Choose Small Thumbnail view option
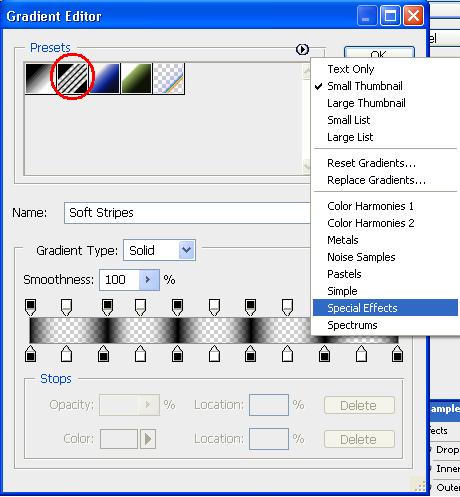The height and width of the screenshot is (497, 460). (365, 86)
